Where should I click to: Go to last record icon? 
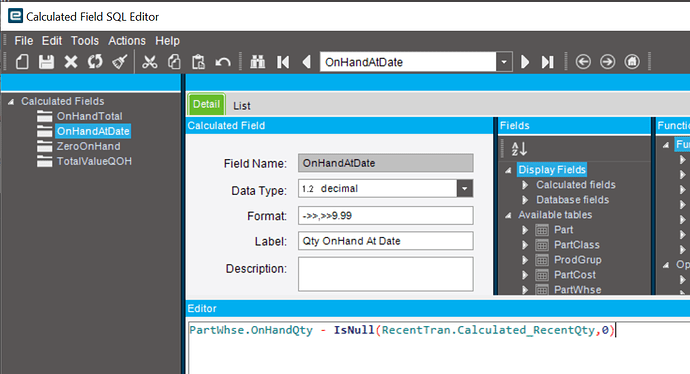coord(547,62)
